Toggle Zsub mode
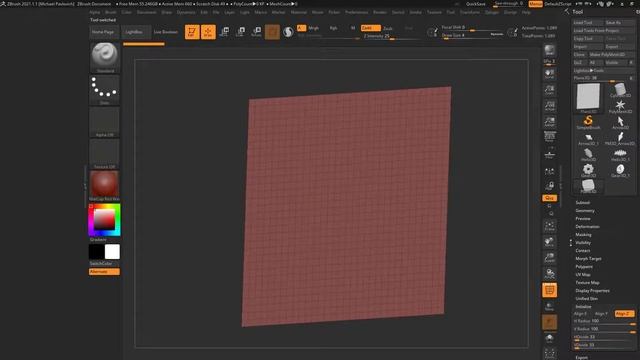This screenshot has height=360, width=640. (x=388, y=28)
